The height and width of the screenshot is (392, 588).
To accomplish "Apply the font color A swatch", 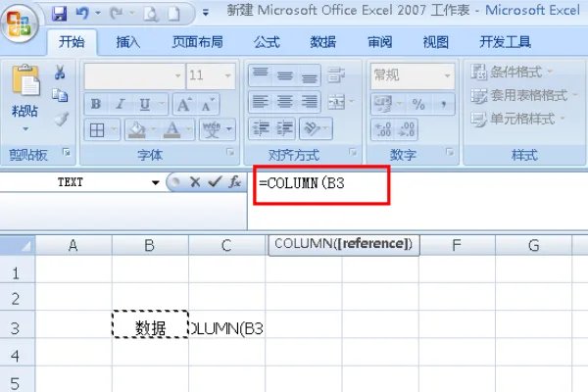I will 172,130.
